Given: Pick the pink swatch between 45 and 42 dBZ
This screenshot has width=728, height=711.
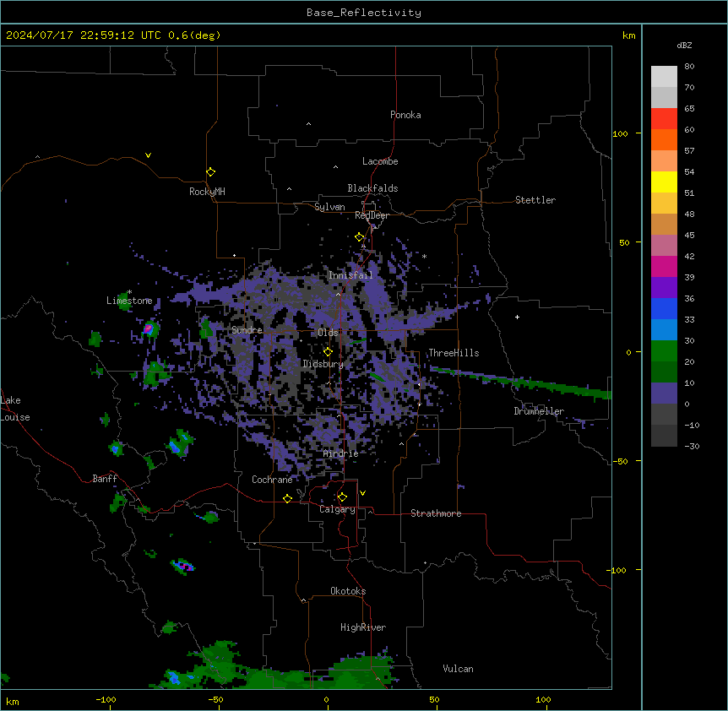Looking at the screenshot, I should pyautogui.click(x=664, y=246).
